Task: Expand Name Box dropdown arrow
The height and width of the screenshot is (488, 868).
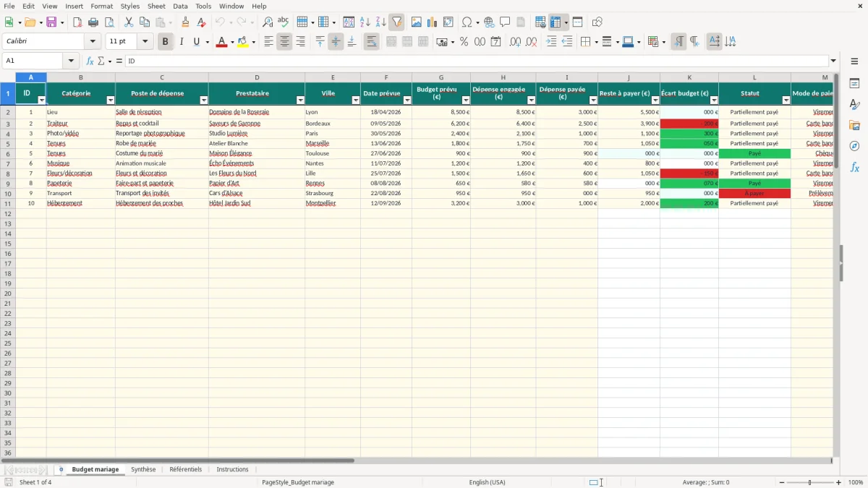Action: tap(71, 61)
